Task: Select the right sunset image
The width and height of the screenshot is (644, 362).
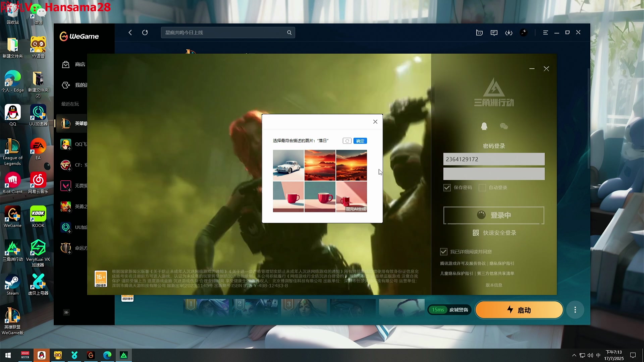Action: point(352,165)
